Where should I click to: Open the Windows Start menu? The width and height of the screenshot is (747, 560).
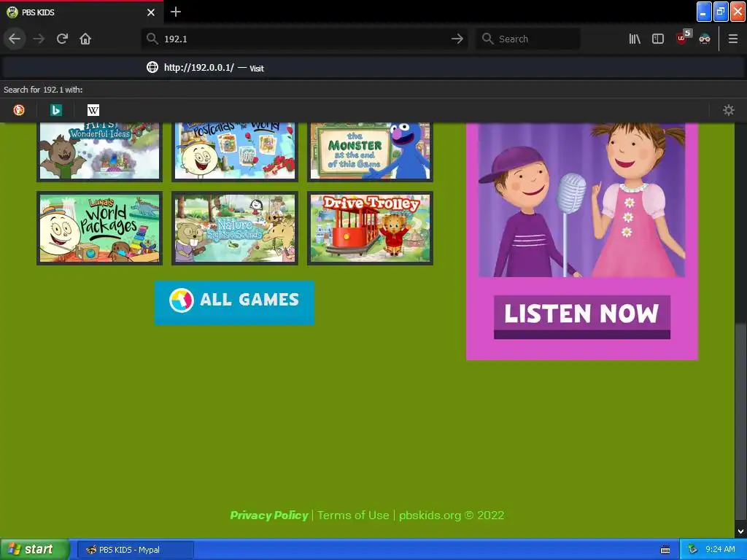(35, 550)
